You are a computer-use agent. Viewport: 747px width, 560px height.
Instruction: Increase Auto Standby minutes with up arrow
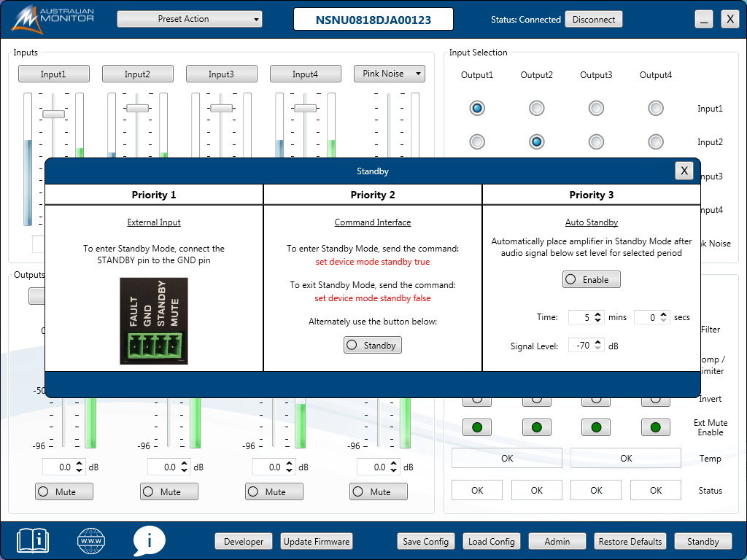(x=598, y=314)
